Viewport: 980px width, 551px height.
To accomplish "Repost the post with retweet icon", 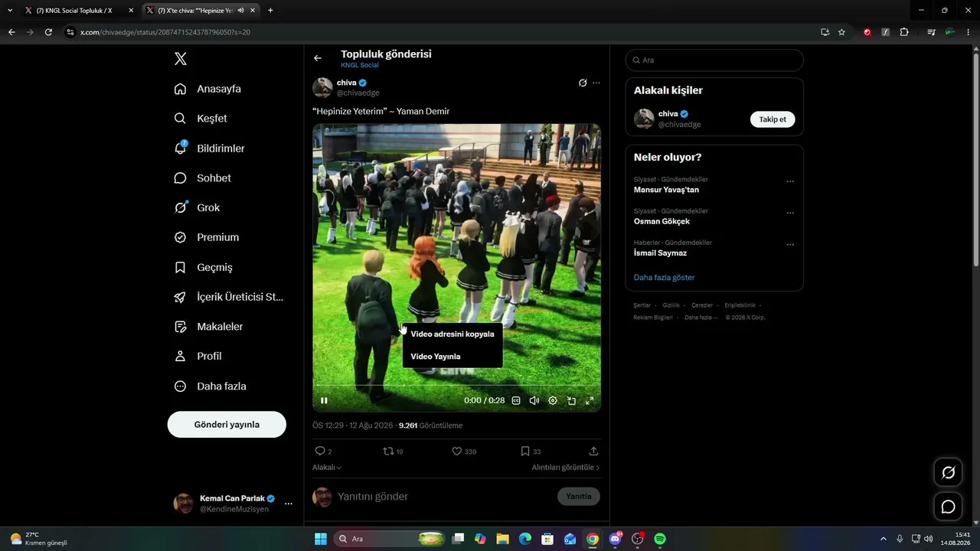I will pos(388,452).
